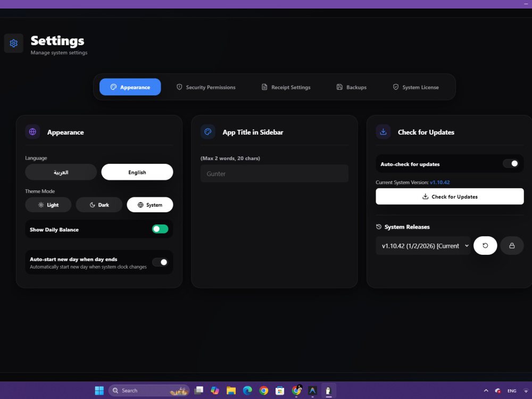Open the System License tab
532x399 pixels.
pos(415,87)
